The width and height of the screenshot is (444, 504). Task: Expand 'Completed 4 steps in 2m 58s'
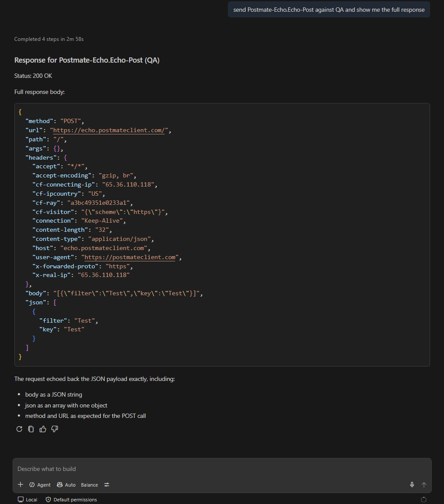pos(49,39)
